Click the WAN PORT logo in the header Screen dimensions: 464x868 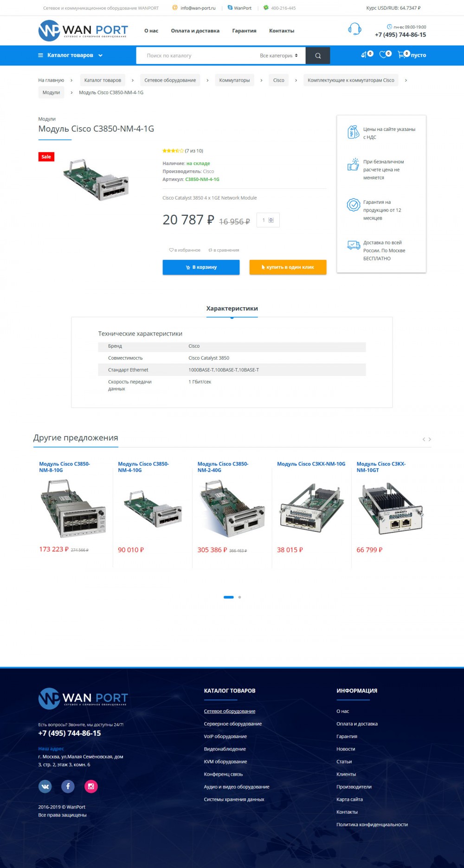(83, 31)
